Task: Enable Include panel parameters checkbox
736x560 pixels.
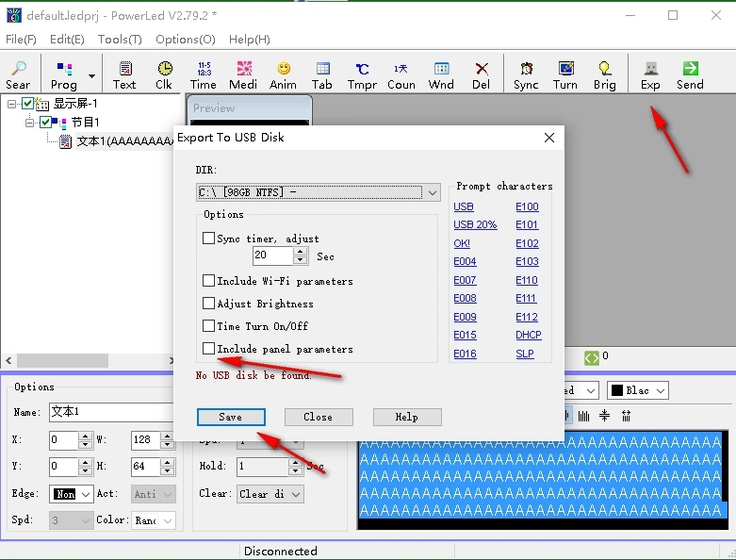Action: point(209,348)
